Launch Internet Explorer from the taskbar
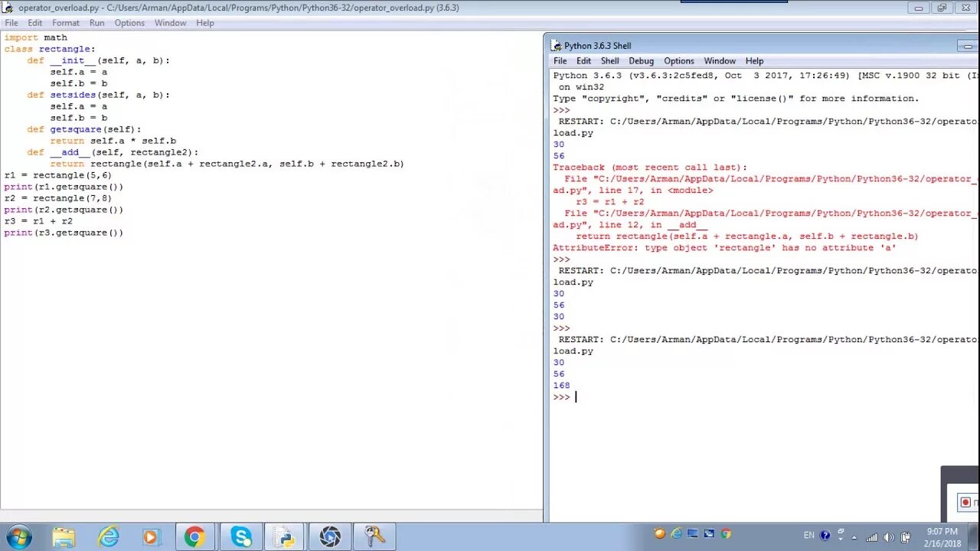Image resolution: width=980 pixels, height=551 pixels. [108, 537]
